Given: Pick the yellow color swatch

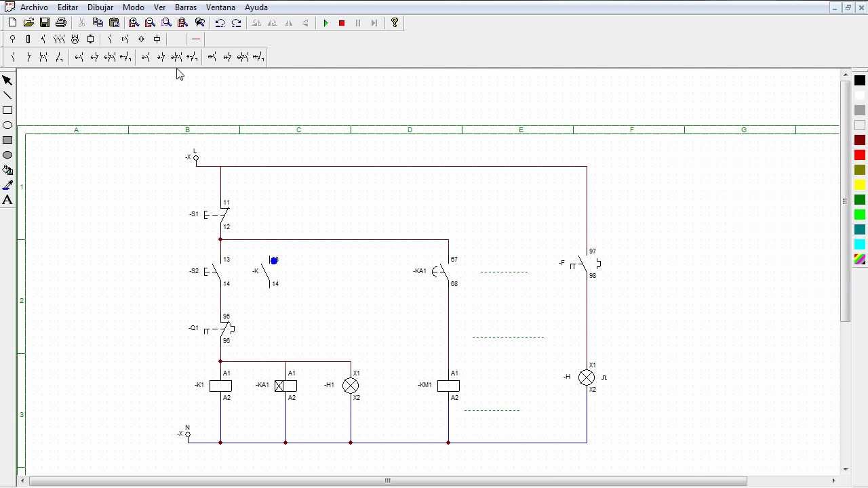Looking at the screenshot, I should tap(860, 185).
